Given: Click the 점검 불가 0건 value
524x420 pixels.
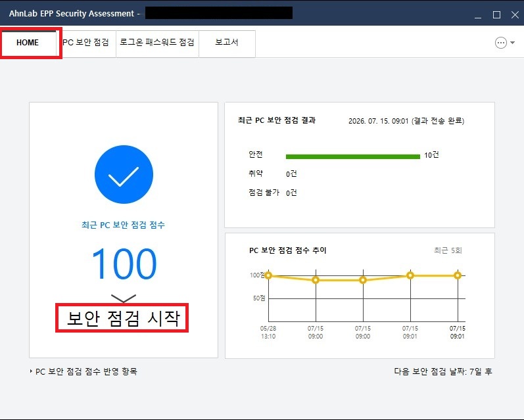Looking at the screenshot, I should [x=291, y=193].
